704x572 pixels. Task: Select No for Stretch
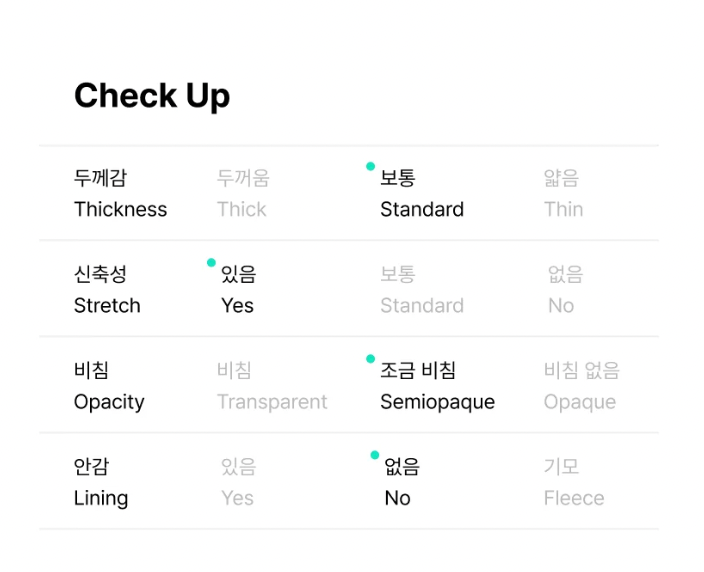point(564,290)
